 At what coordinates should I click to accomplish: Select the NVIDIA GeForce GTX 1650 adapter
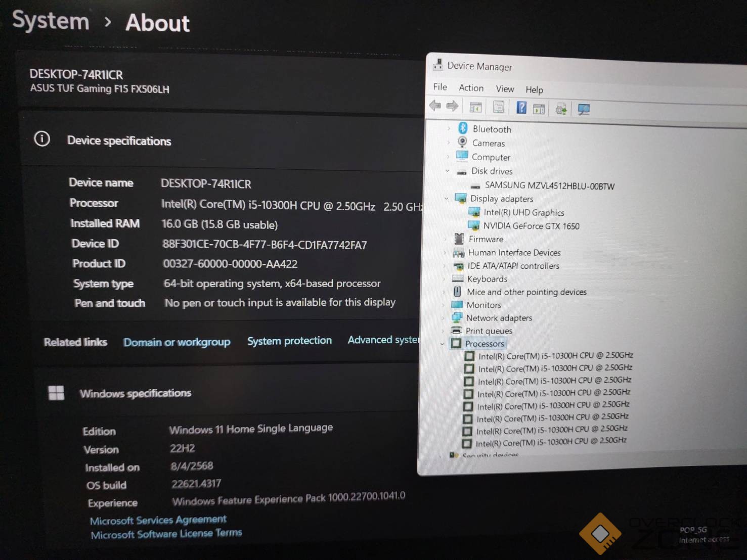click(x=532, y=226)
